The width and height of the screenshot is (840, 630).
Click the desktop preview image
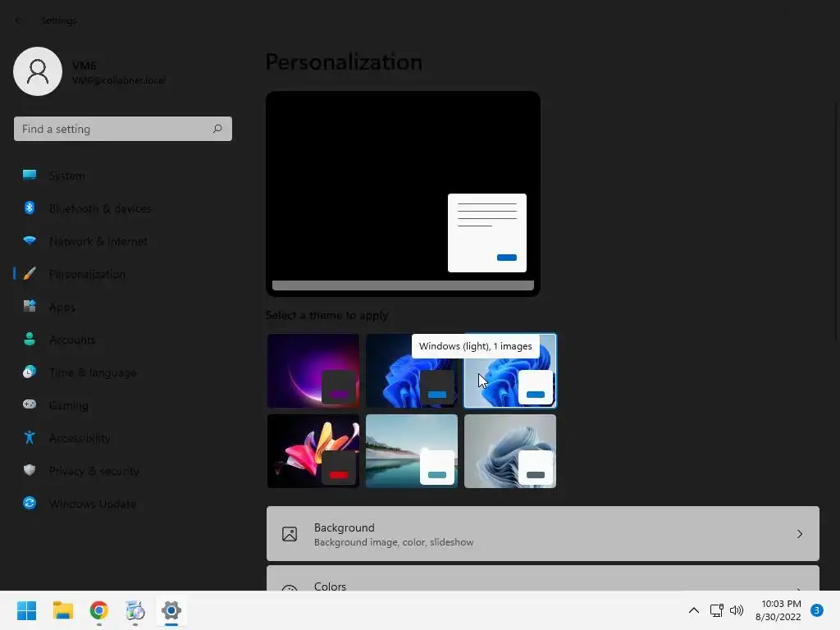click(x=403, y=194)
